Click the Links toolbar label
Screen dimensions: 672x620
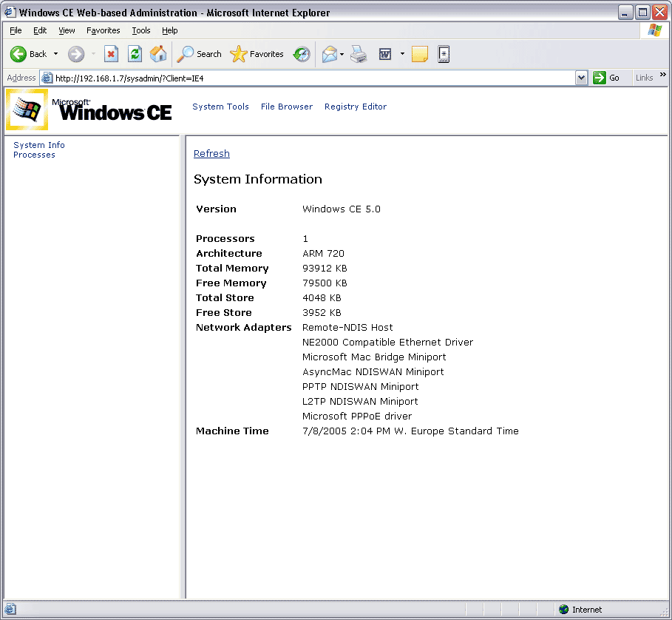click(x=644, y=78)
